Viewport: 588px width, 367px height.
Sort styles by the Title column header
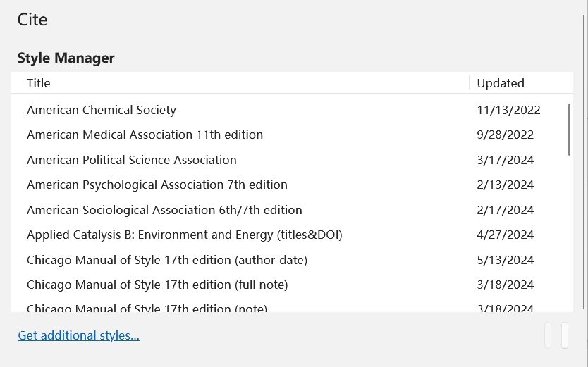(x=240, y=82)
